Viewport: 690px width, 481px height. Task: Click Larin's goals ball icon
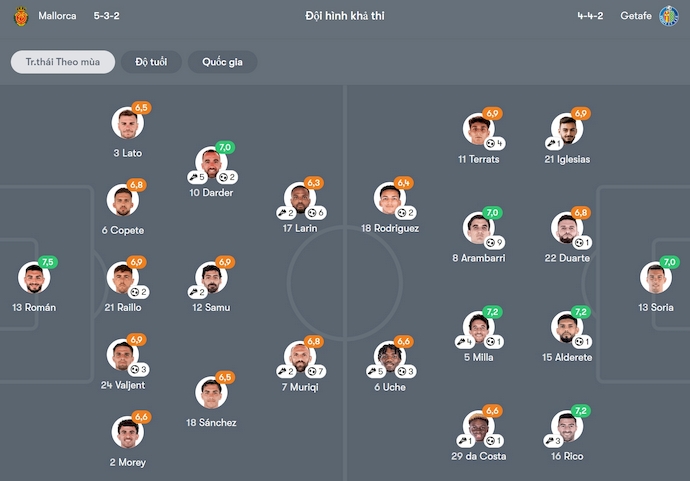tap(312, 213)
